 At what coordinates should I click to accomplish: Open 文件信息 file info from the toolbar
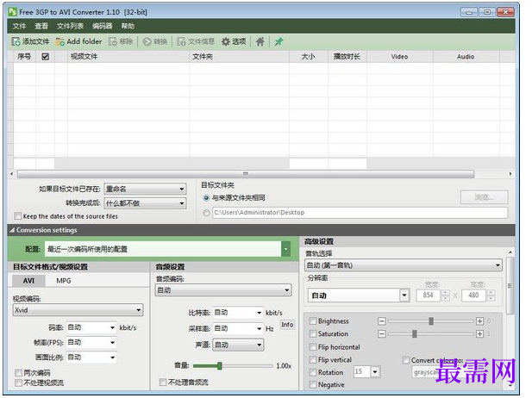[181, 41]
